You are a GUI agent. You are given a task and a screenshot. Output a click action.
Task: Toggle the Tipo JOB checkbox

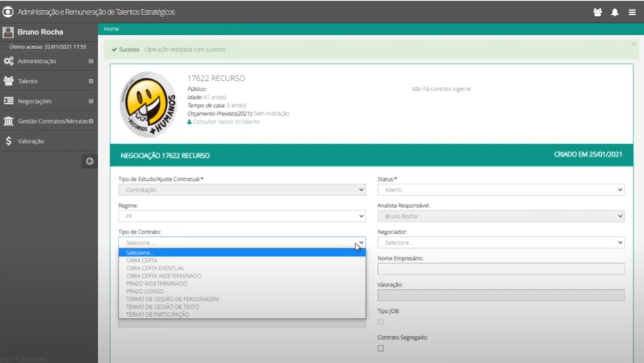pyautogui.click(x=381, y=322)
